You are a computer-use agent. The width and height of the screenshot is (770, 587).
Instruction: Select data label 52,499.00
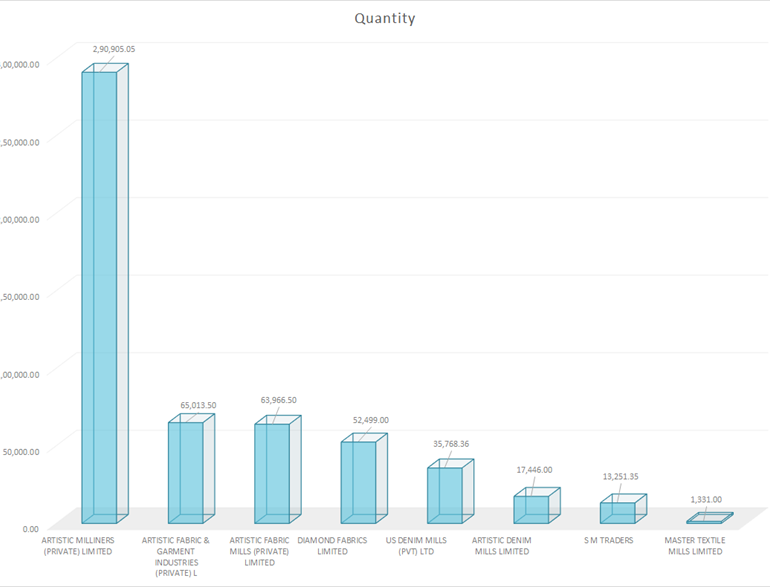371,420
